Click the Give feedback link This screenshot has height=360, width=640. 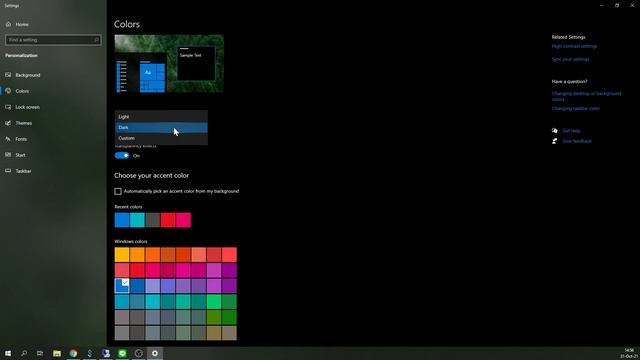pos(577,141)
